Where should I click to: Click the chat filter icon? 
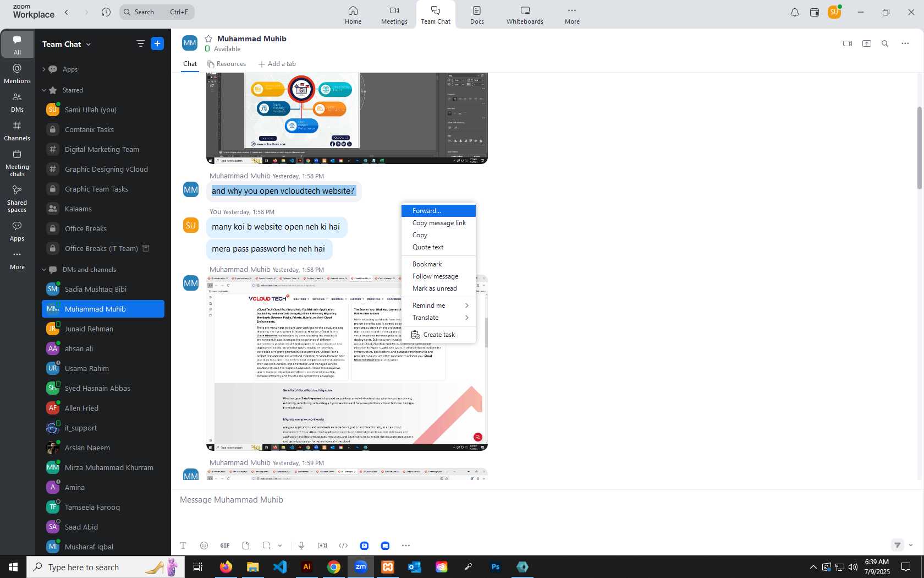[140, 43]
